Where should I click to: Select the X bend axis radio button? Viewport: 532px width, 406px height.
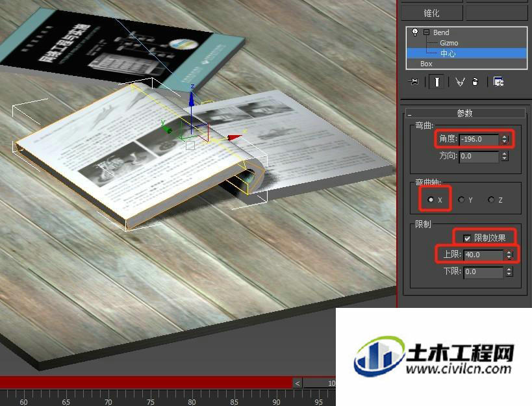431,199
